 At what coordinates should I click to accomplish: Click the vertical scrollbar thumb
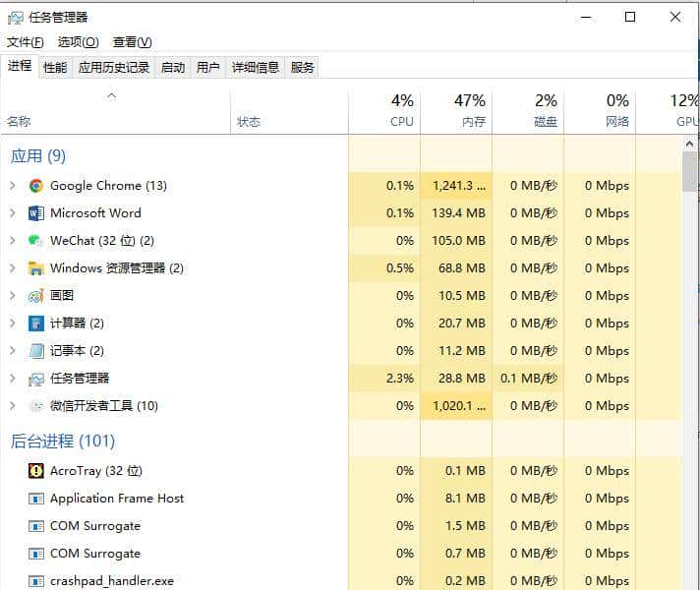coord(690,171)
